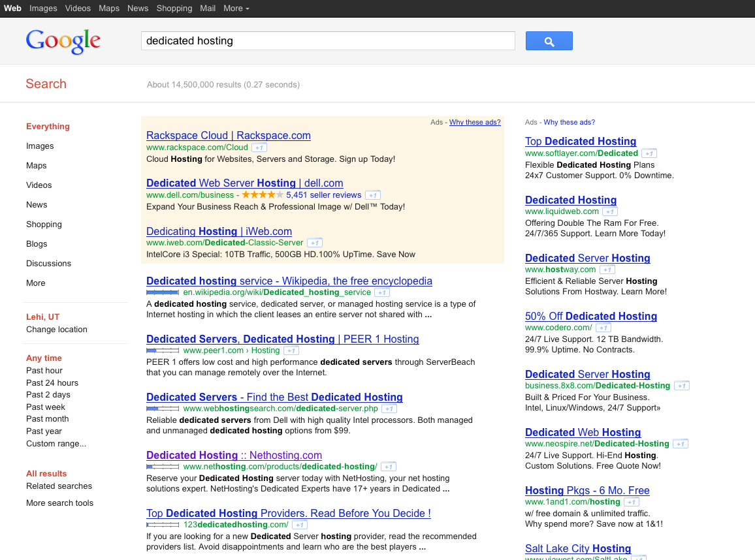Click +1 button beside www.hostway.com
This screenshot has width=755, height=560.
click(607, 270)
